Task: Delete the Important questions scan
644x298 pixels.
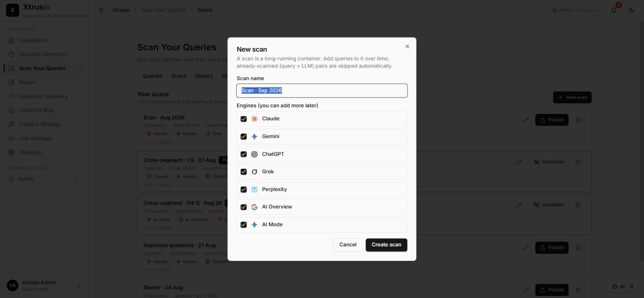Action: [x=578, y=247]
